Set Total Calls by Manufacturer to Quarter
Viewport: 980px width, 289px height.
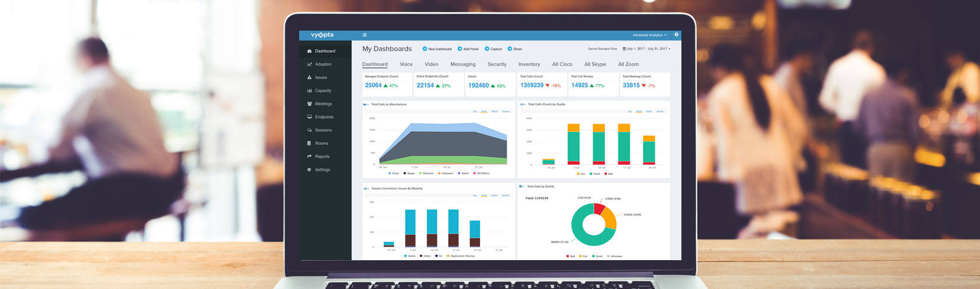pos(506,111)
